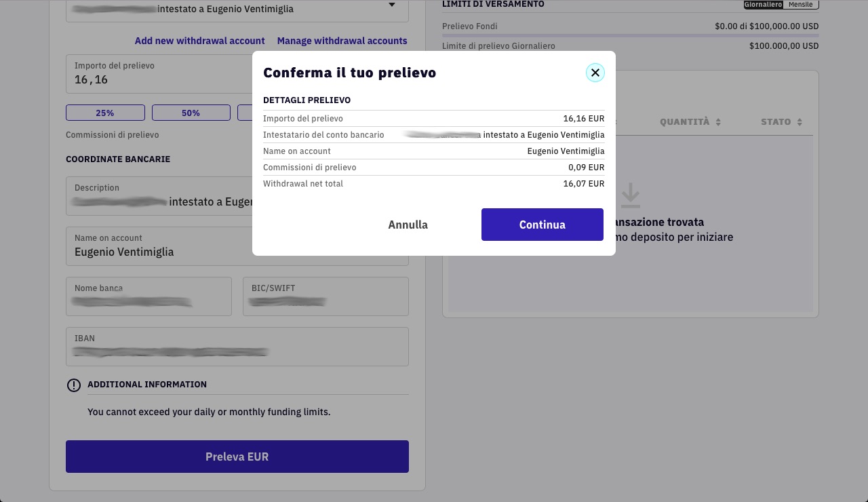Cancel withdrawal with Annulla
868x502 pixels.
point(408,225)
